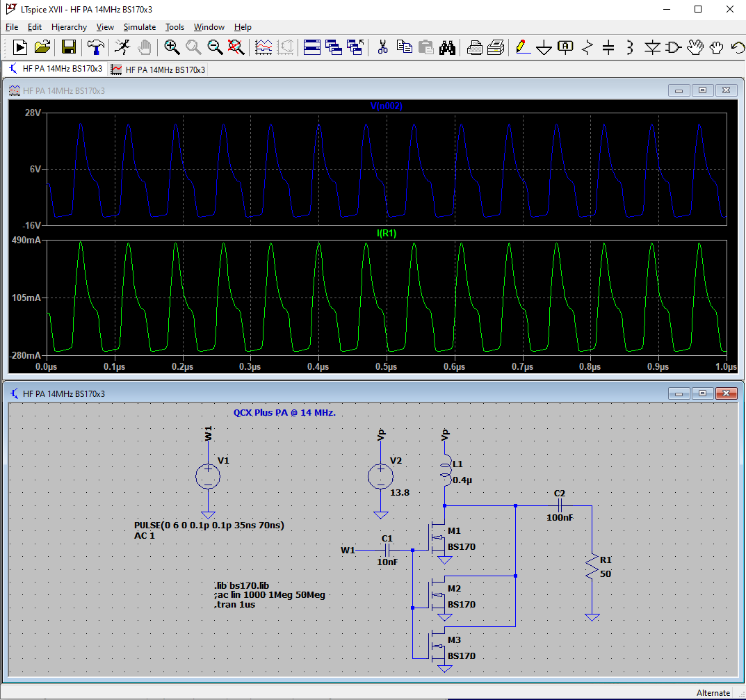
Task: Switch to the waveform tab HF PA 14MHz BS170x3
Action: [159, 70]
